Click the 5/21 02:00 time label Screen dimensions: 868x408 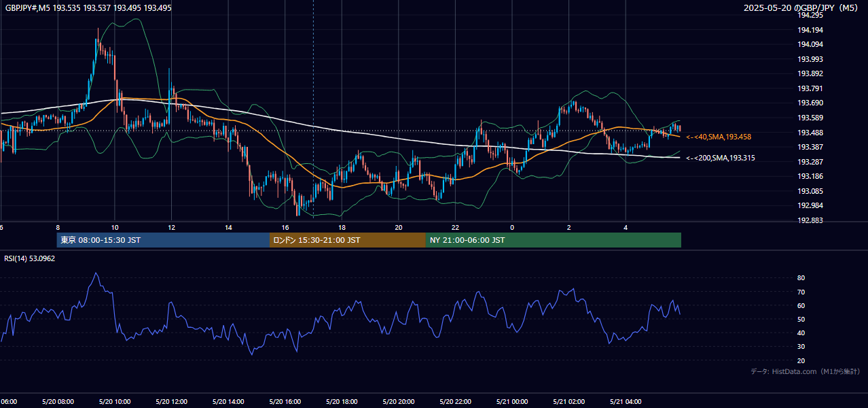(569, 401)
